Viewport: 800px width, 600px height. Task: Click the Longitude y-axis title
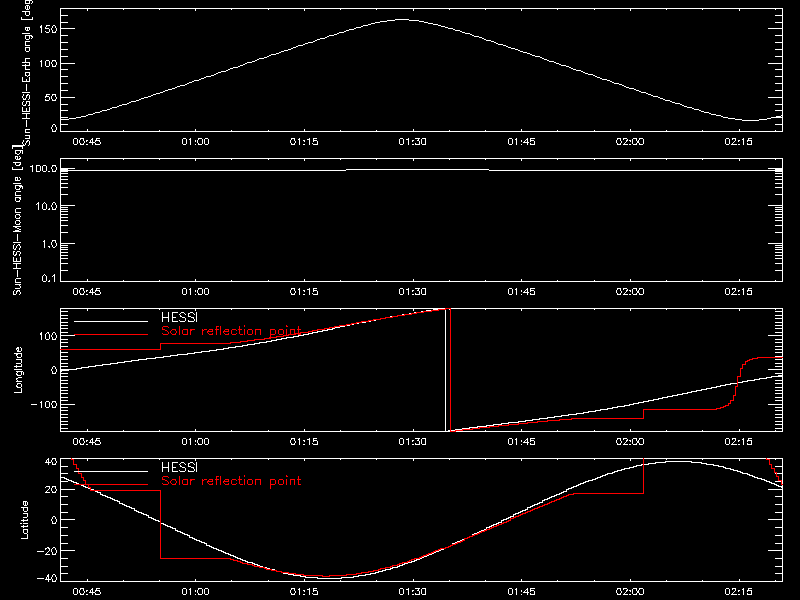coord(18,370)
